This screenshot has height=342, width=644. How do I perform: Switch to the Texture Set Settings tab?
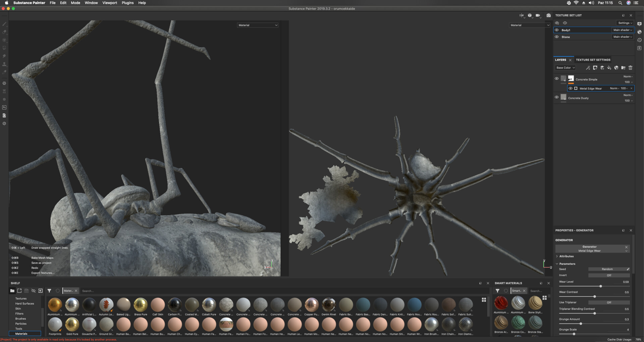point(593,60)
